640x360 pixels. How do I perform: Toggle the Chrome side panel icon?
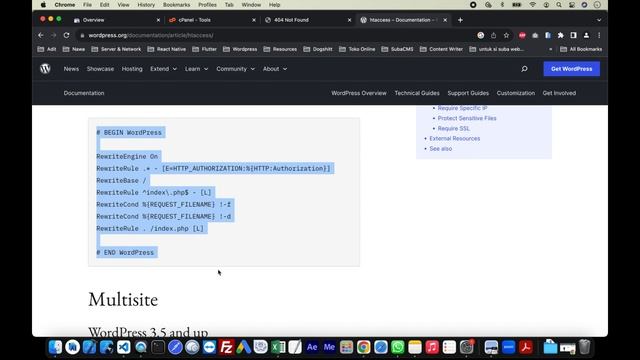pyautogui.click(x=573, y=36)
